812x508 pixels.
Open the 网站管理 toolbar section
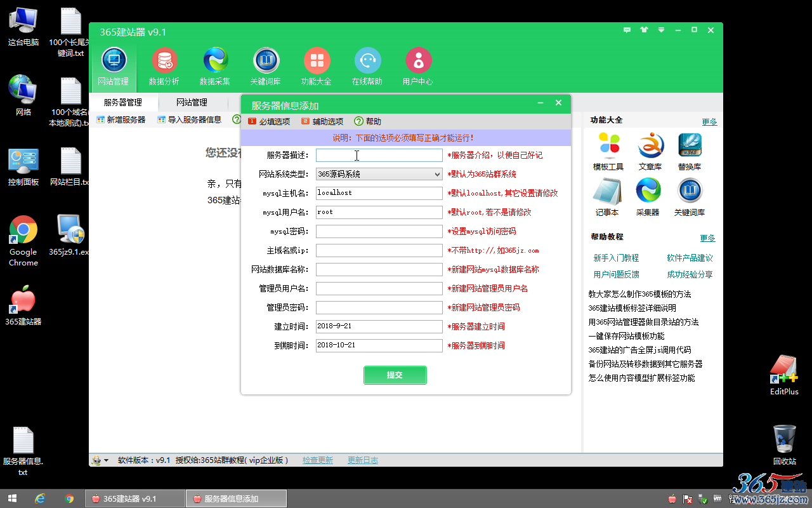[114, 67]
